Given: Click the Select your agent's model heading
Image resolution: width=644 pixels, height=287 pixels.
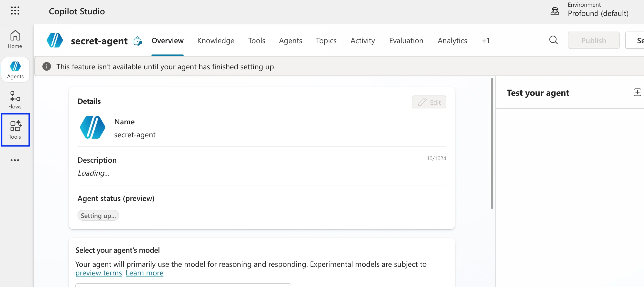Looking at the screenshot, I should pos(117,250).
